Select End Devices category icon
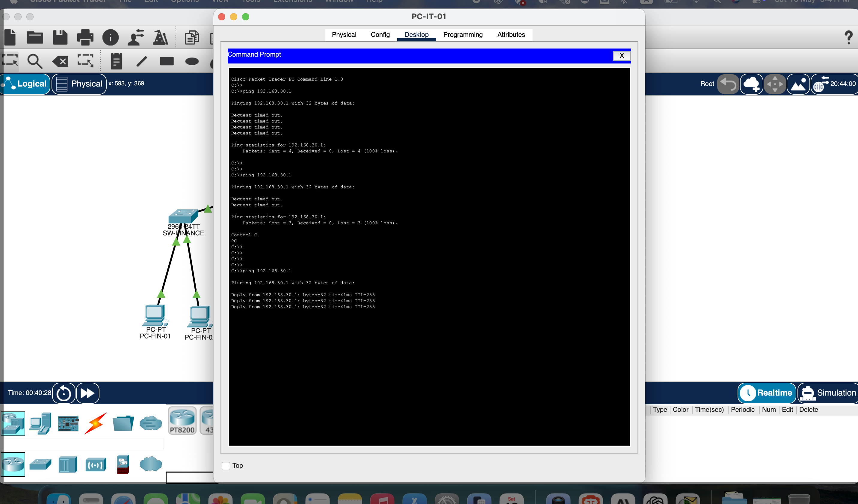This screenshot has height=504, width=858. tap(40, 424)
